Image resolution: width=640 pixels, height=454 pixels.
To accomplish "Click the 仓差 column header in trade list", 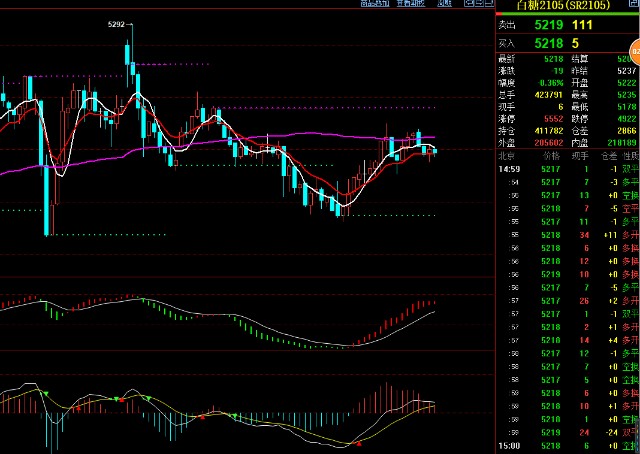I will click(606, 157).
